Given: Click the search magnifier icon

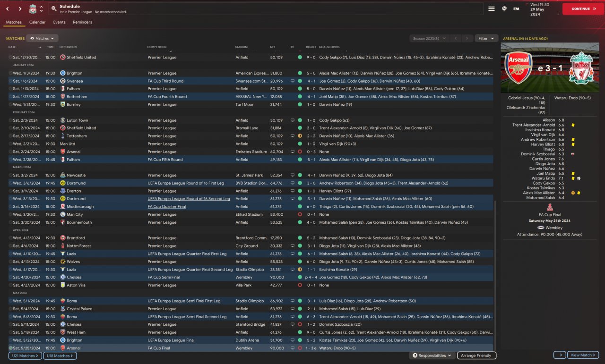Looking at the screenshot, I should (x=54, y=9).
